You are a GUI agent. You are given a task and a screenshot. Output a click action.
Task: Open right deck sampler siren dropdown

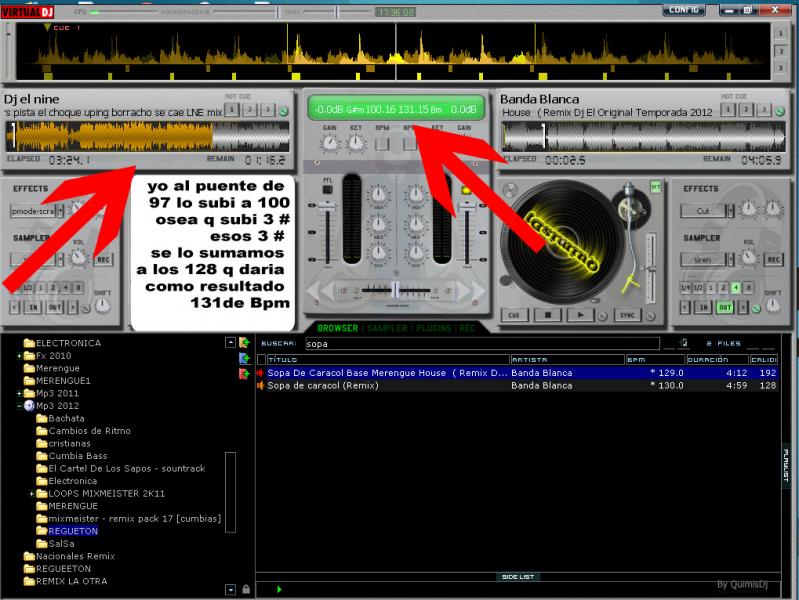coord(730,259)
